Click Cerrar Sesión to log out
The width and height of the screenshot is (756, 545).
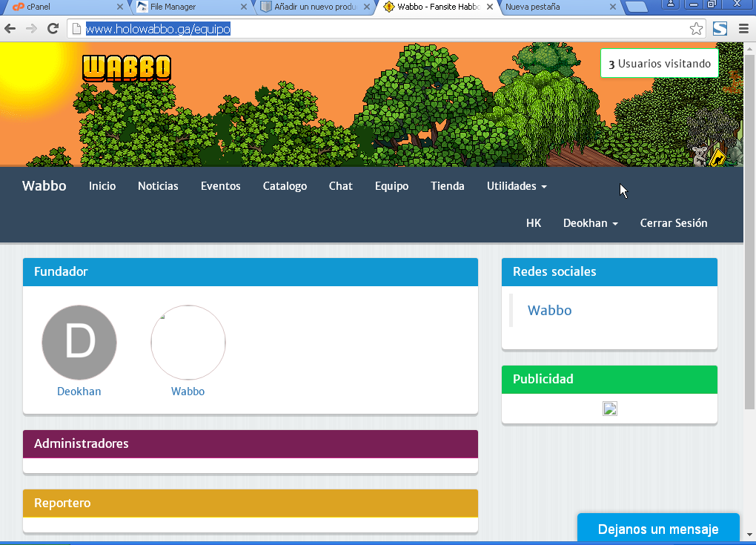[x=674, y=223]
